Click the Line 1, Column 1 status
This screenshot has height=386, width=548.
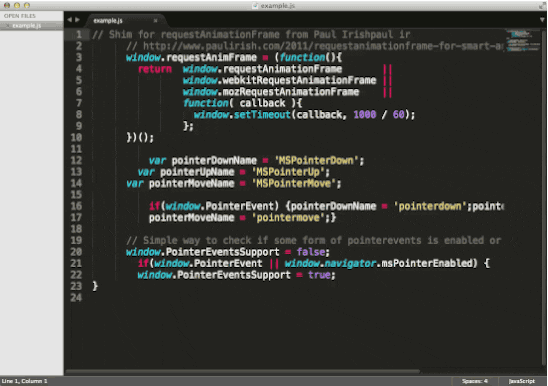(x=24, y=381)
